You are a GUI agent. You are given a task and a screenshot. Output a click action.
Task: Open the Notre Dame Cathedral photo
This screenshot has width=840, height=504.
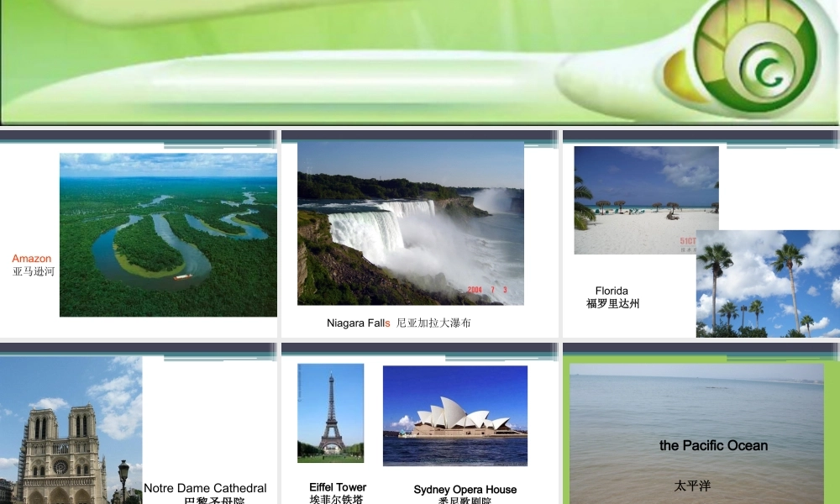pyautogui.click(x=71, y=430)
